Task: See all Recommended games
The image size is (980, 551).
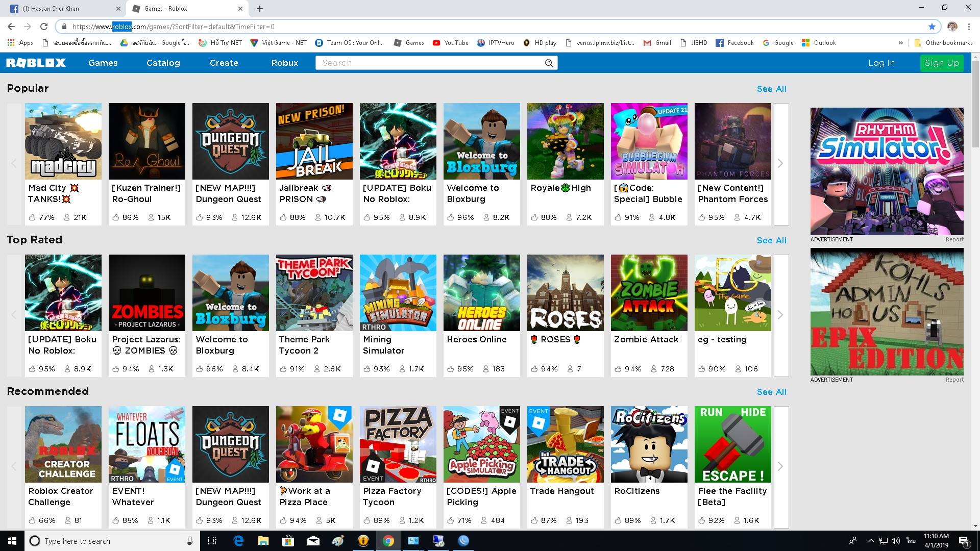Action: (x=772, y=392)
